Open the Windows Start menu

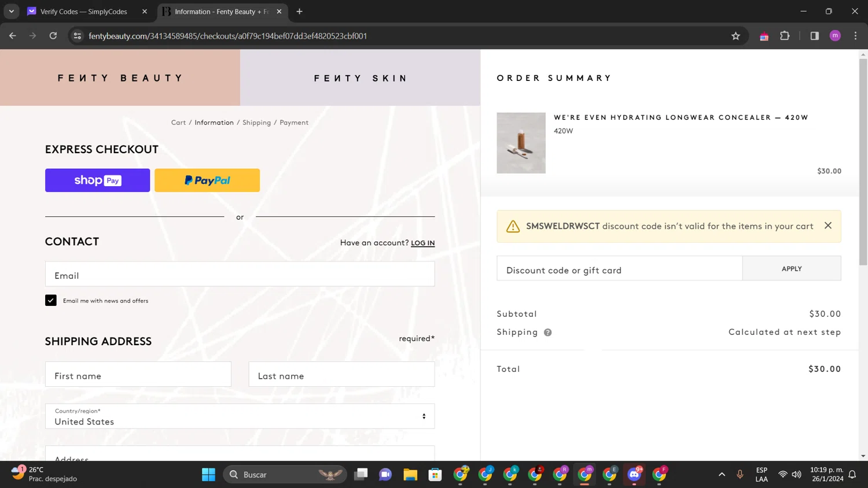click(x=208, y=475)
